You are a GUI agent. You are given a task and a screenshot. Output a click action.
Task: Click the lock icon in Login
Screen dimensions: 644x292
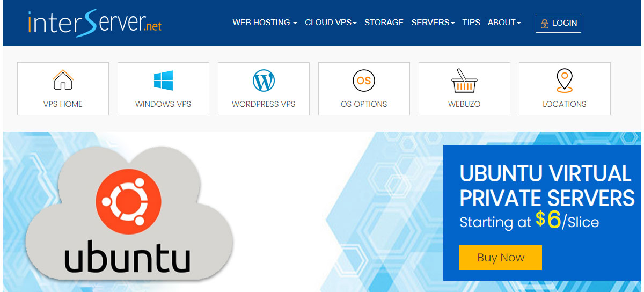pos(545,24)
